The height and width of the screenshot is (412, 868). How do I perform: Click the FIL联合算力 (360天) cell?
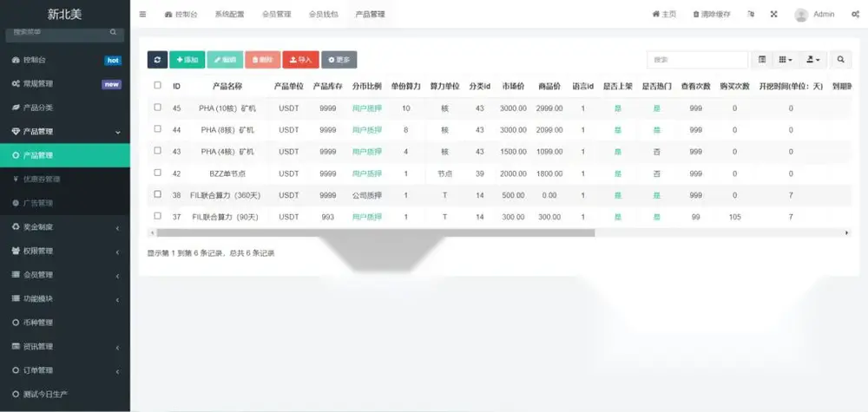coord(225,195)
